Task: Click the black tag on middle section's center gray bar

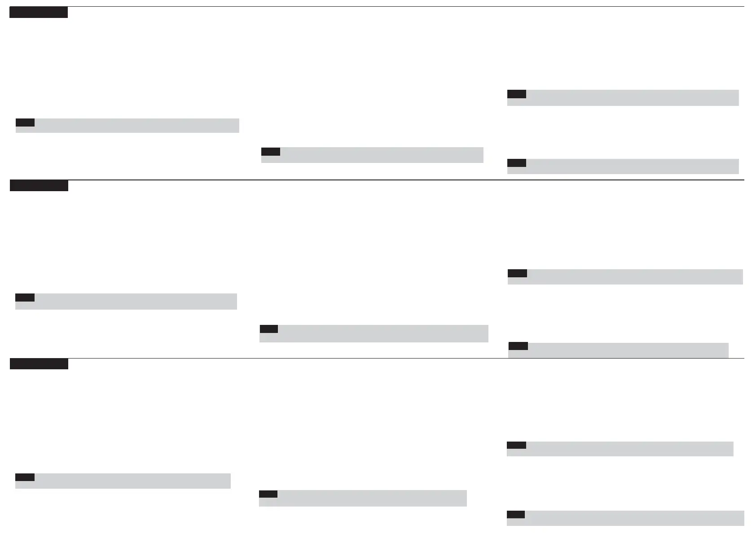Action: point(269,329)
